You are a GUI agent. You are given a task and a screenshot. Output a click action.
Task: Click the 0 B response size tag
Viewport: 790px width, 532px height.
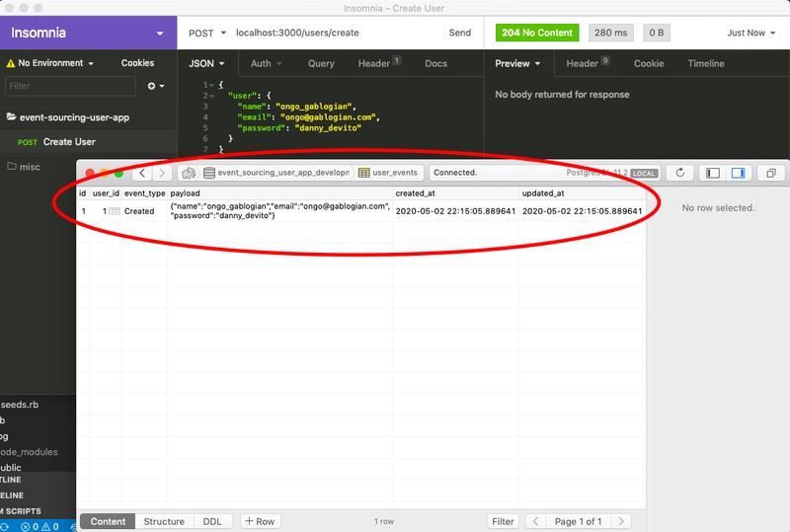click(x=657, y=33)
